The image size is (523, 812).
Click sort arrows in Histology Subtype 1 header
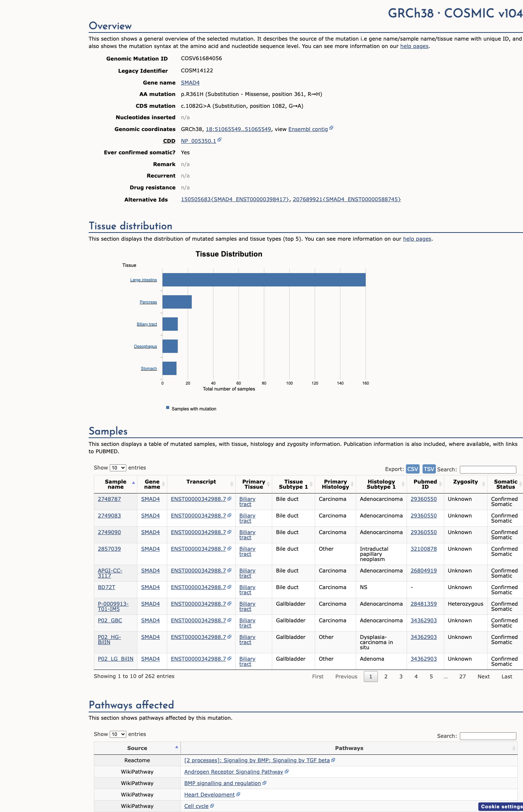(x=403, y=484)
